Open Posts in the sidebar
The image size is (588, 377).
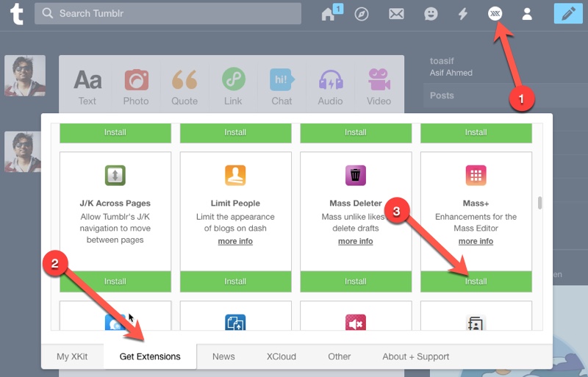tap(442, 96)
